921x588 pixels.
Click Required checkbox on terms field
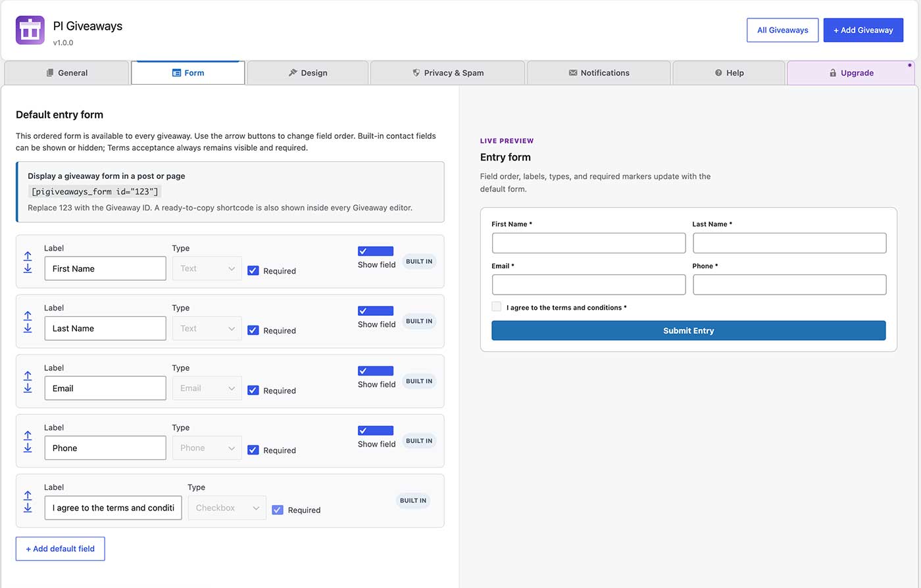pos(278,510)
